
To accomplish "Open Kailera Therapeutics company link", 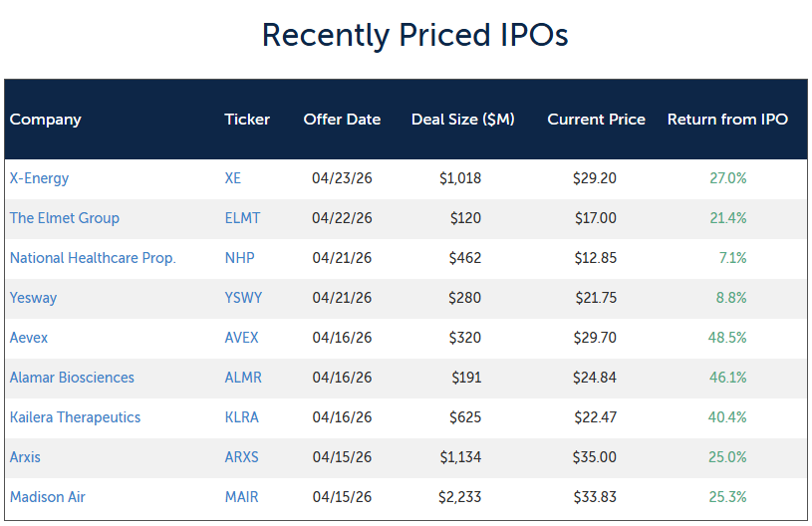I will pos(75,417).
